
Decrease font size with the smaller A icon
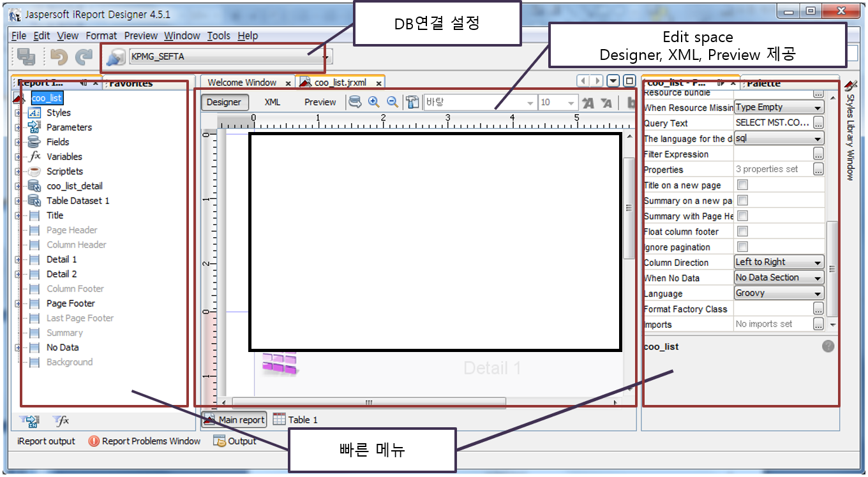[x=607, y=103]
